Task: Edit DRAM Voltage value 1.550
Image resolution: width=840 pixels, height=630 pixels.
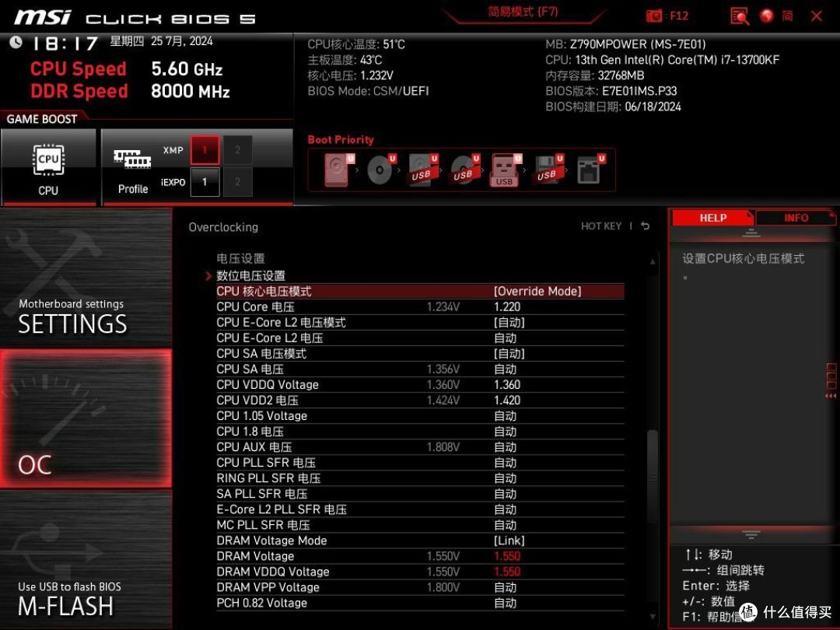Action: 507,556
